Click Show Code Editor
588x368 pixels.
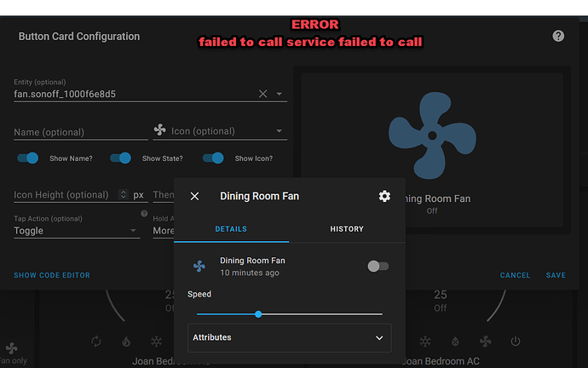coord(52,275)
